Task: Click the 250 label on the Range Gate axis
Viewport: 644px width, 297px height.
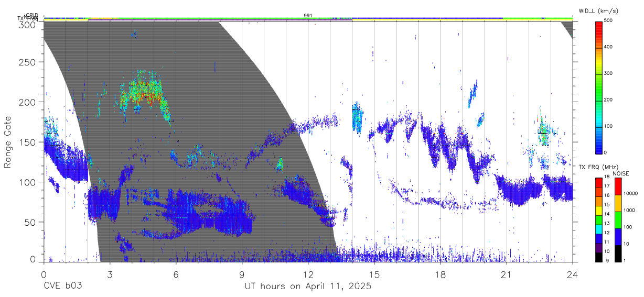Action: point(28,62)
